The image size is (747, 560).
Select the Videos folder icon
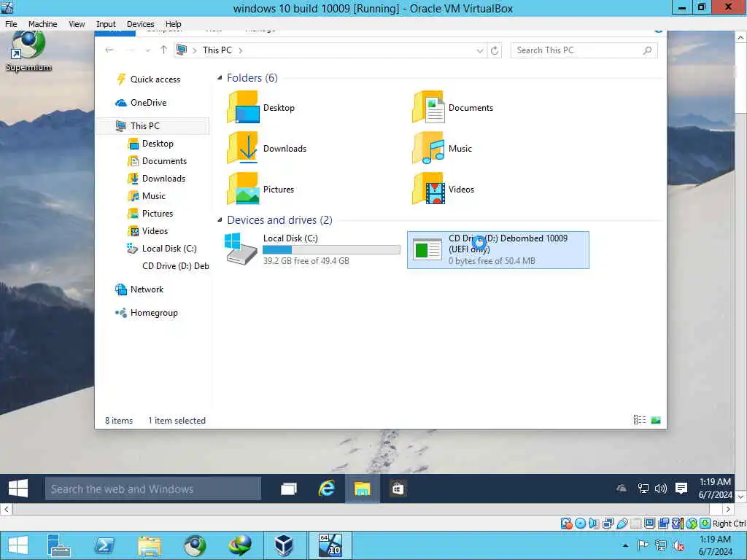(428, 189)
